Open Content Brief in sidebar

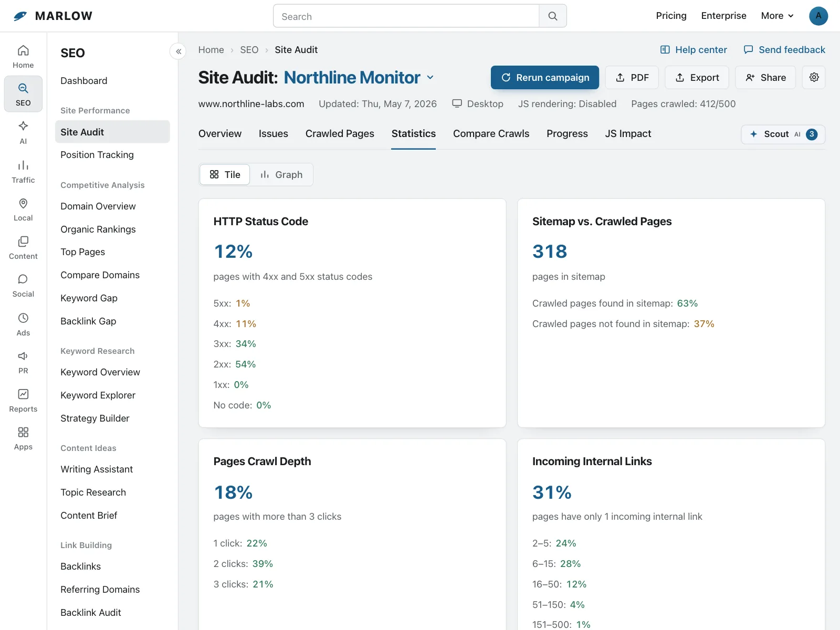112,516
